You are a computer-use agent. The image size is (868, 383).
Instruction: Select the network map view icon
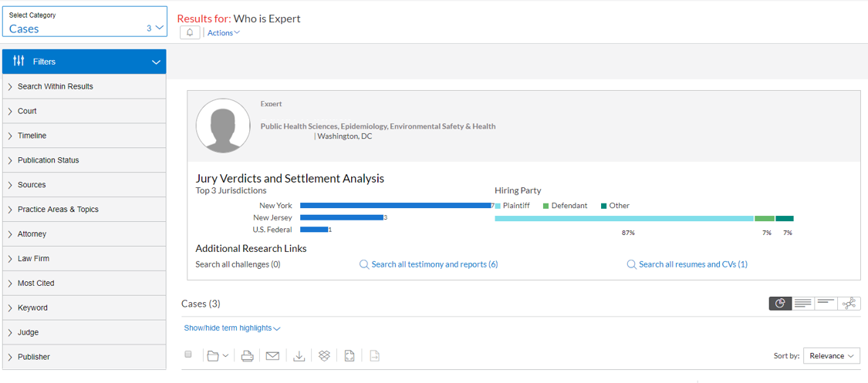pos(849,303)
